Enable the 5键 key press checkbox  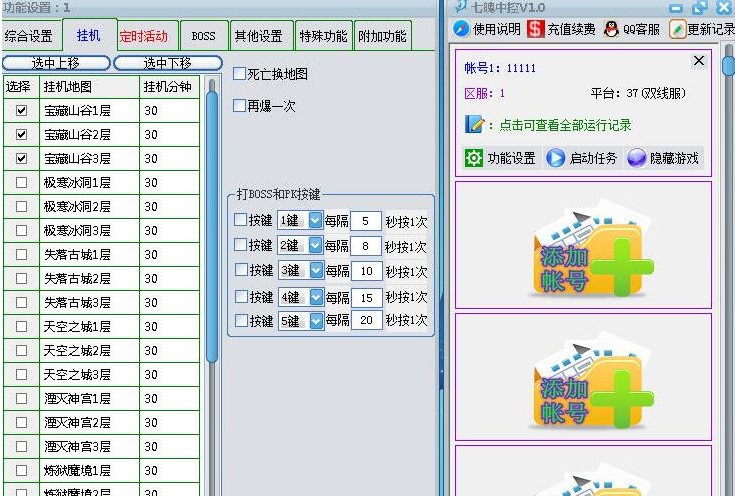(x=241, y=321)
